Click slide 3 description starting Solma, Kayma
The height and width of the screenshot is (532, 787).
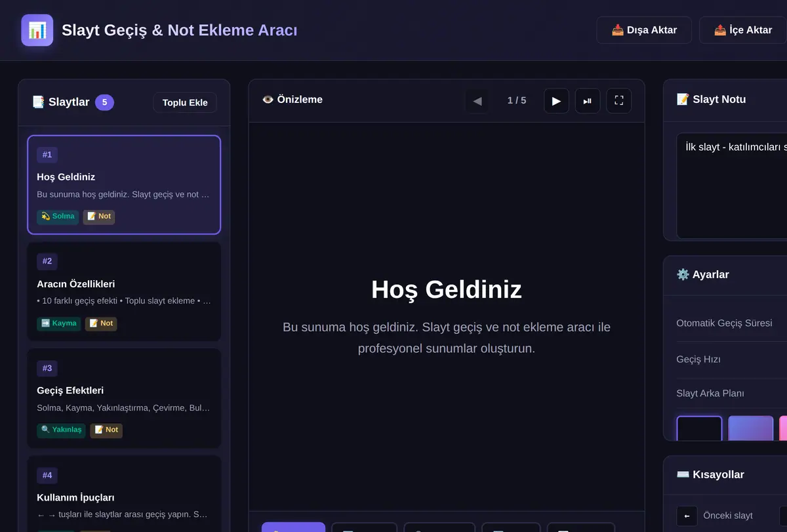click(124, 408)
